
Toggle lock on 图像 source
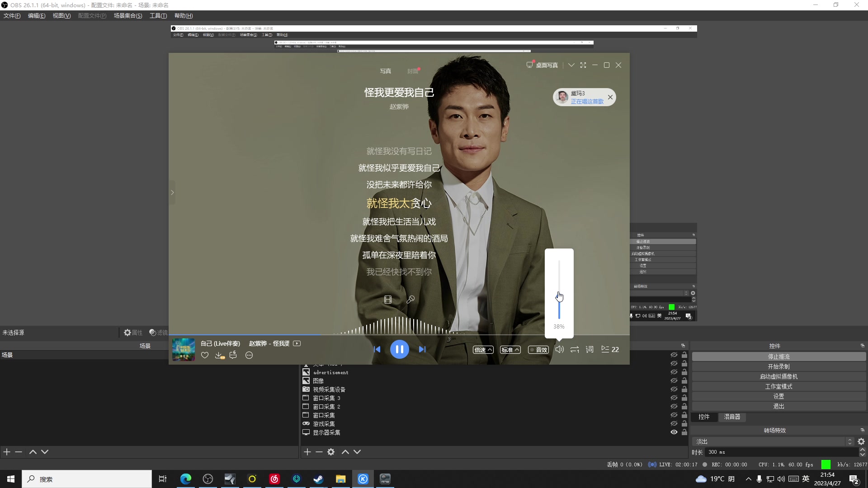tap(684, 380)
